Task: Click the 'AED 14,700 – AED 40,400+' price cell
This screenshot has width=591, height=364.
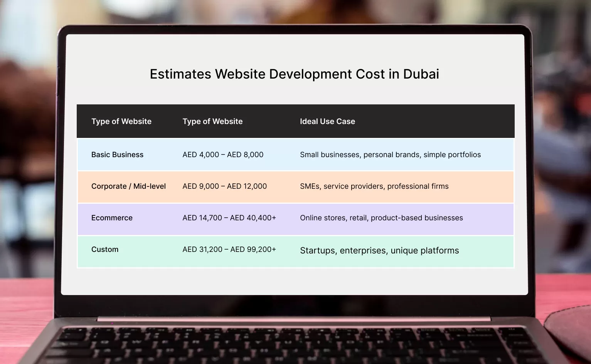Action: [229, 218]
